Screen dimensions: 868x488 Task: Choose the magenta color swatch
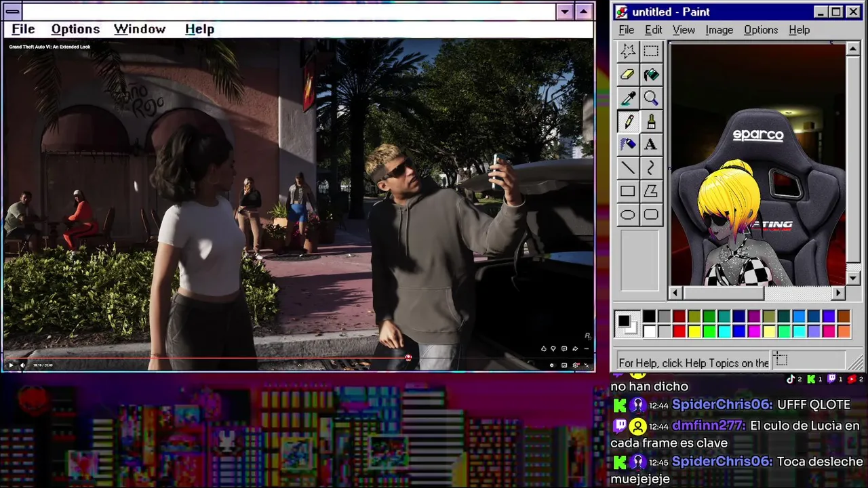click(x=754, y=331)
